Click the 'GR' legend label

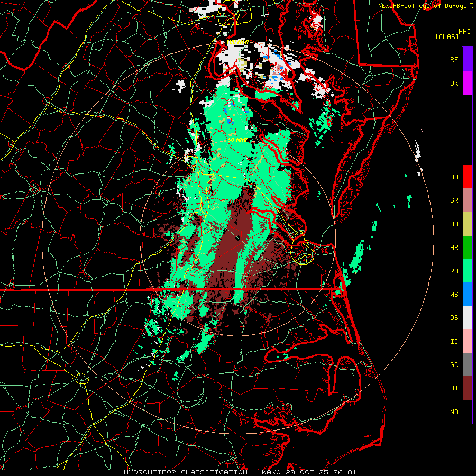pos(454,200)
